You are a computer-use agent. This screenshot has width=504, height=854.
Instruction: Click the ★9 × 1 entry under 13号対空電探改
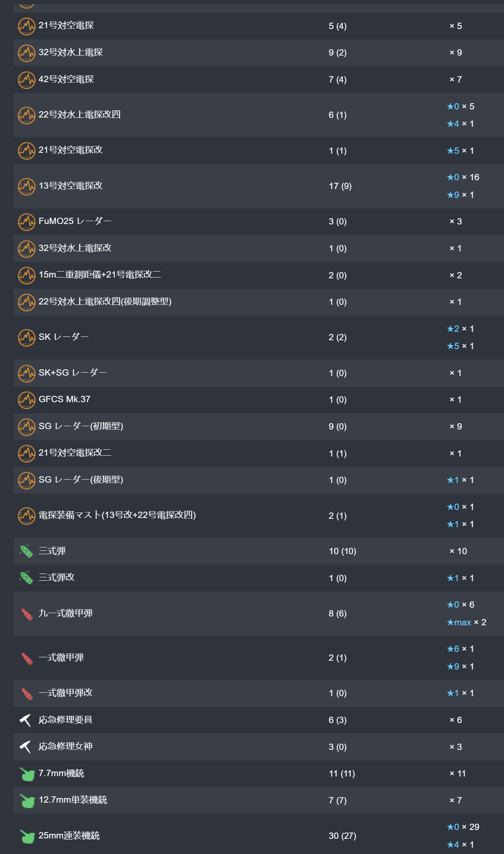460,195
